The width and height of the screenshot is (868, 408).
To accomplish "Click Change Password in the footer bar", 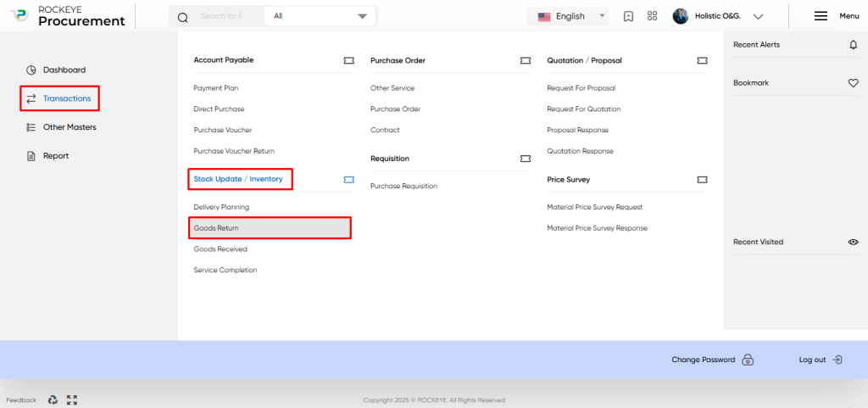I will pos(712,360).
